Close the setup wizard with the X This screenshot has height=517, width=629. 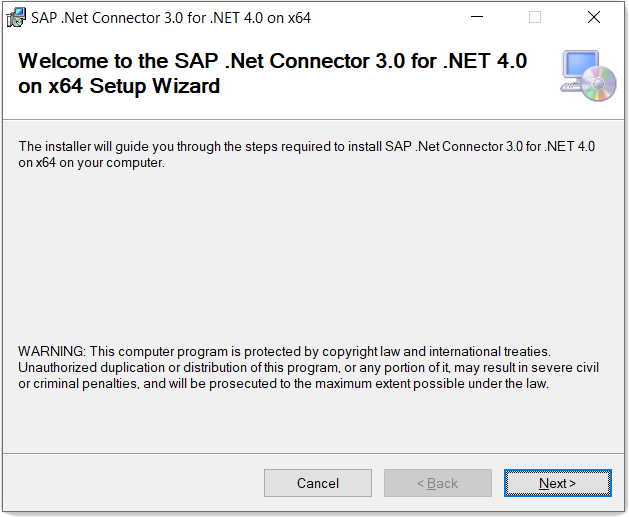(594, 17)
